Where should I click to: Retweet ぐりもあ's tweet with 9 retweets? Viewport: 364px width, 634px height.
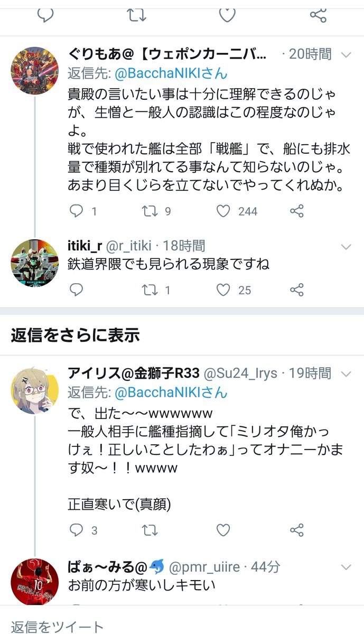pyautogui.click(x=150, y=211)
